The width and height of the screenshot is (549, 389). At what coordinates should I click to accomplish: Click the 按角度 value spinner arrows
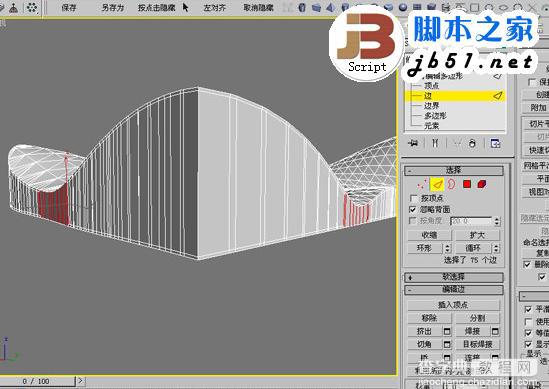point(497,221)
